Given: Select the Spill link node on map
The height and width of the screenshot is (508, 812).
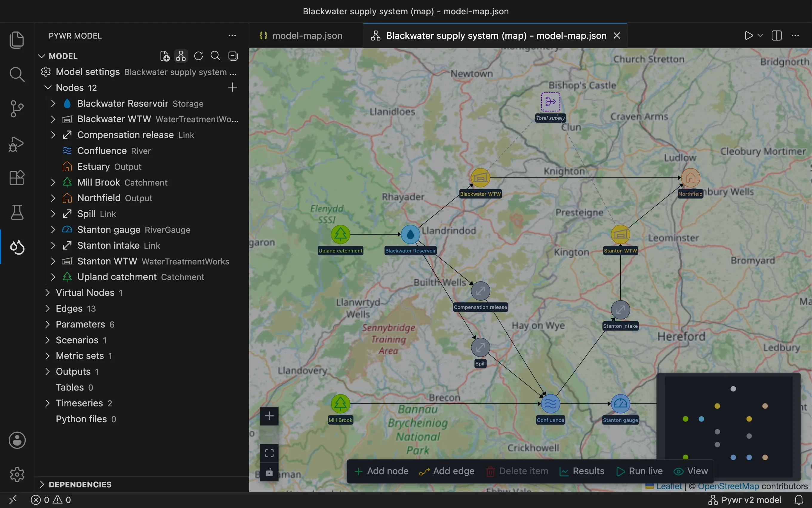Looking at the screenshot, I should click(480, 348).
